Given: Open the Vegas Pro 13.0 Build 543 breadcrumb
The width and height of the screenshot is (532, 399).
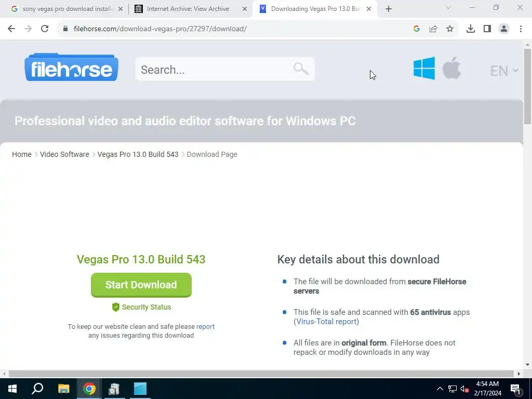Looking at the screenshot, I should coord(138,154).
